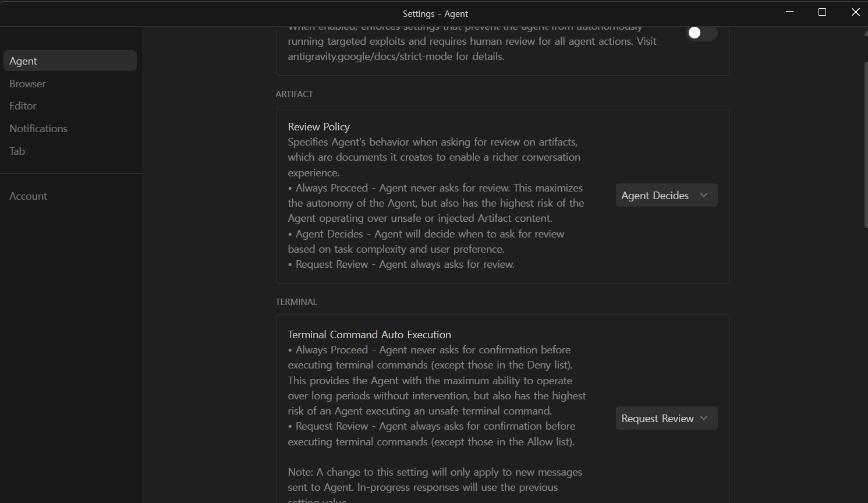Click the chevron arrow next to Agent Decides

(704, 195)
